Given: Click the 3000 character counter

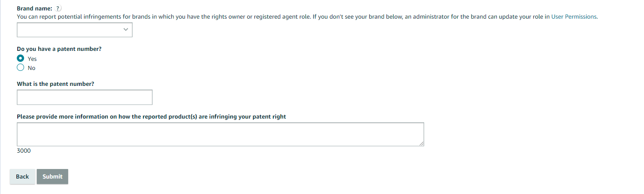Looking at the screenshot, I should (x=24, y=151).
